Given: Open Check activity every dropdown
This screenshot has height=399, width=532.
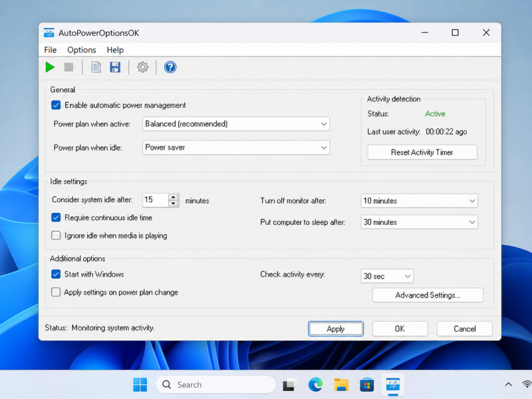Looking at the screenshot, I should pos(387,276).
